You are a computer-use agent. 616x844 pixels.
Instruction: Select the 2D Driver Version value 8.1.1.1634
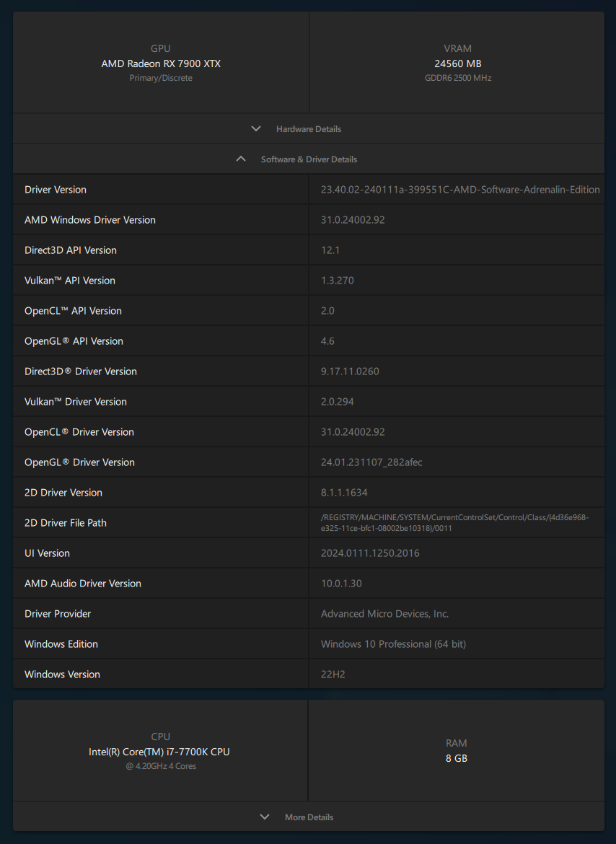click(x=344, y=493)
